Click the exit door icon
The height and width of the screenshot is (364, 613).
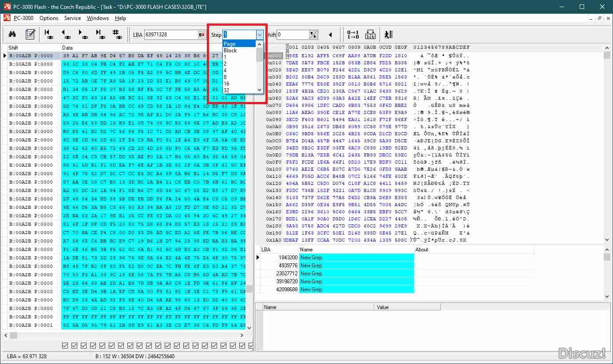point(388,35)
